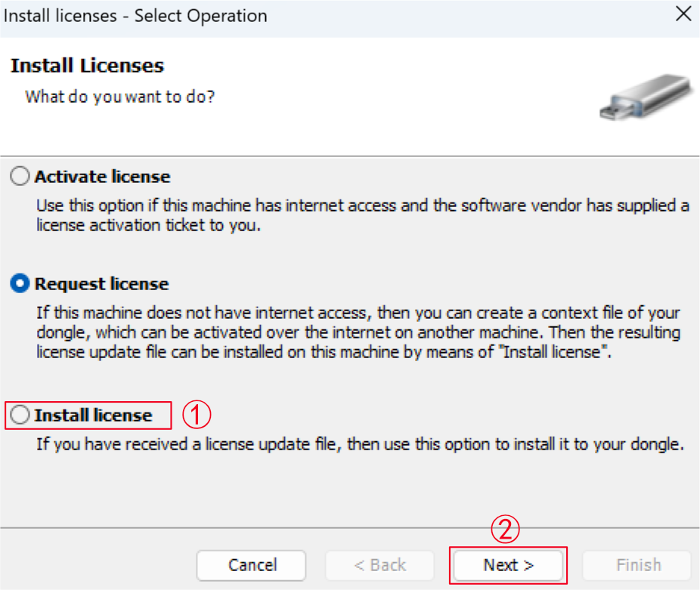Click the red circled number 1 annotation

197,415
